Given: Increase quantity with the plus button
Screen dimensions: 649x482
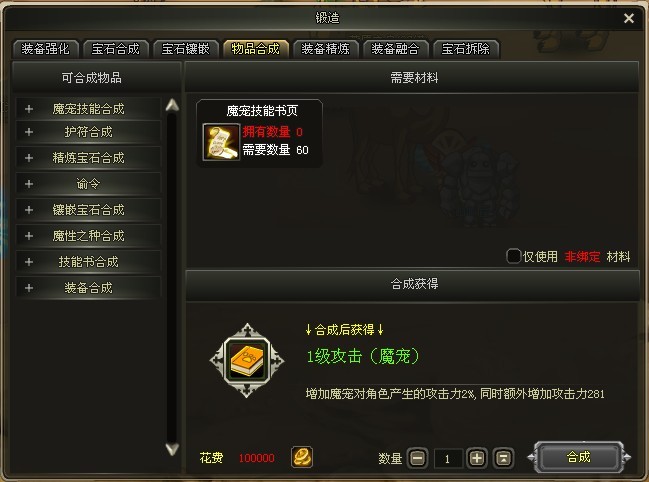Looking at the screenshot, I should pos(477,458).
